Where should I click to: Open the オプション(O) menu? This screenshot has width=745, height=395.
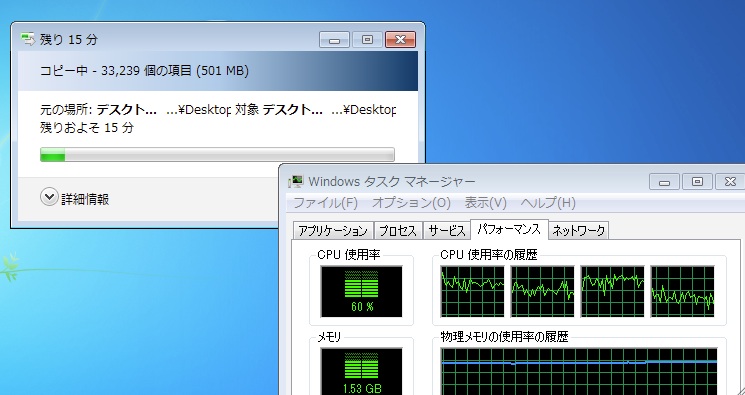tap(411, 203)
